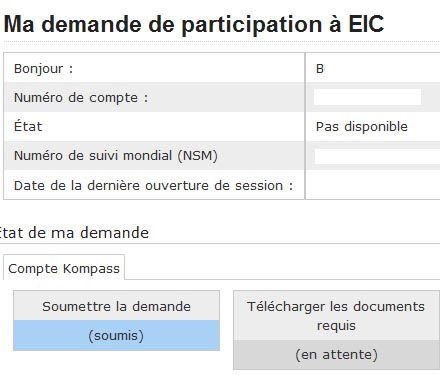440x380 pixels.
Task: Click Télécharger les documents requis button
Action: (x=336, y=316)
